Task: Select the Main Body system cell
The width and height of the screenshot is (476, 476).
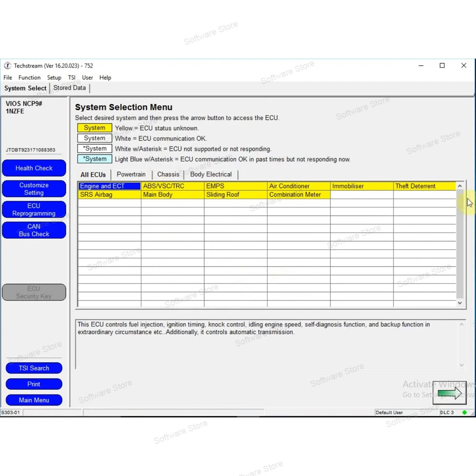Action: tap(172, 195)
